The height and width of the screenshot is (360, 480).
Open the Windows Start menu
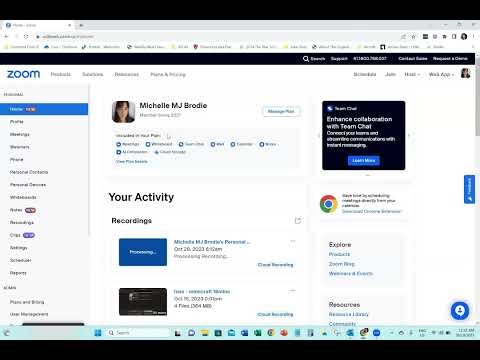tap(98, 333)
